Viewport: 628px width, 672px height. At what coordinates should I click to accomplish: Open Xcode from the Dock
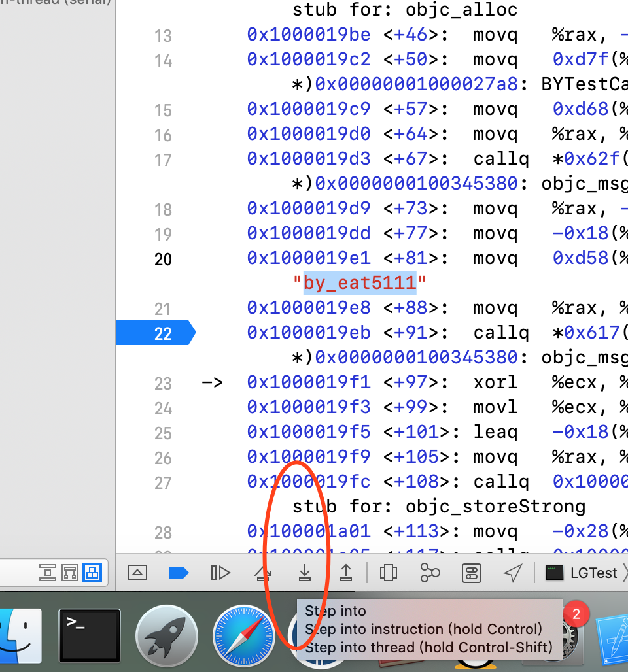614,639
